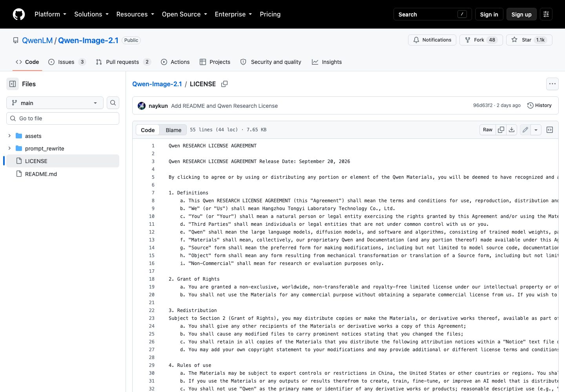Open the Insights tab
This screenshot has width=565, height=392.
click(327, 62)
